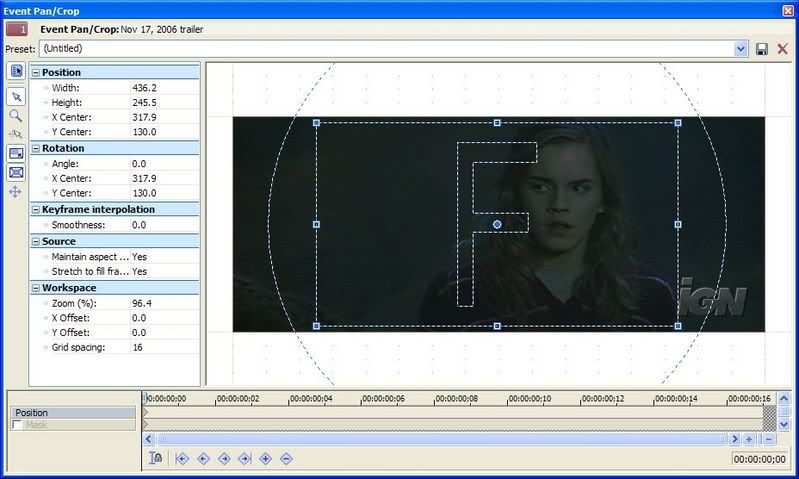This screenshot has width=799, height=479.
Task: Collapse the Rotation section
Action: coord(36,149)
